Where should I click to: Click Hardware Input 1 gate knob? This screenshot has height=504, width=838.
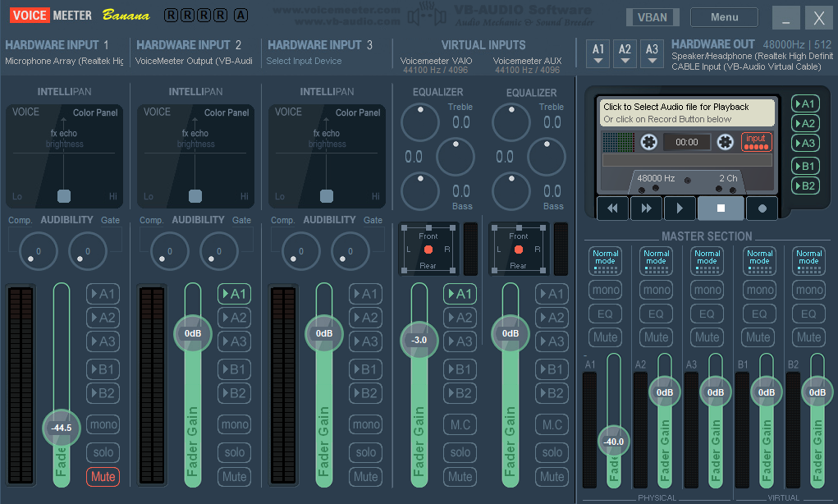87,251
